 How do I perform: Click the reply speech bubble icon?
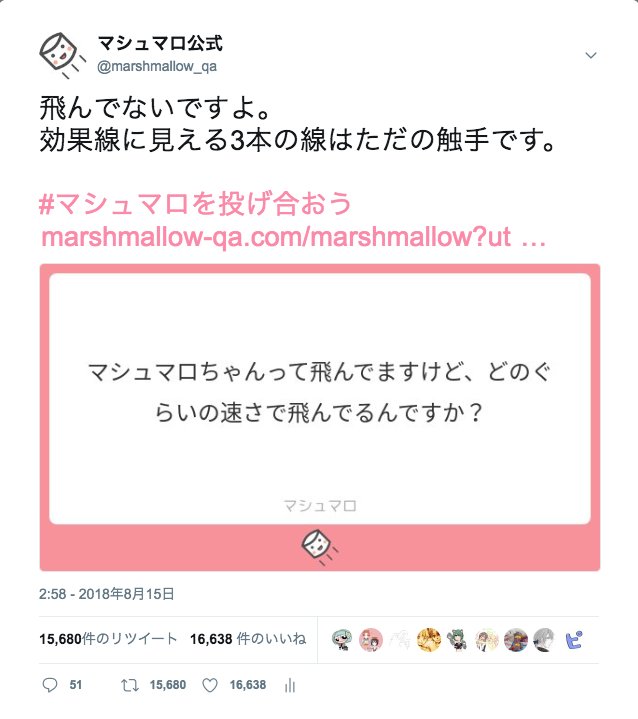pos(50,685)
